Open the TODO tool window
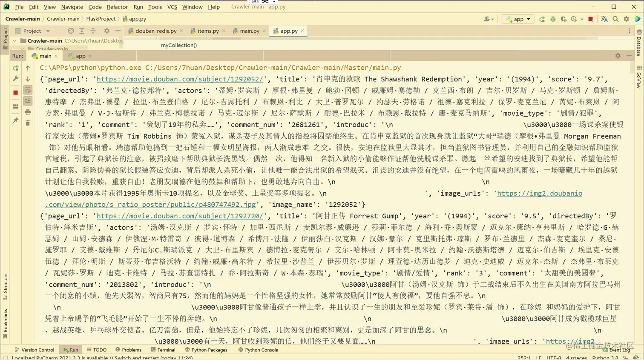The width and height of the screenshot is (644, 360). click(x=97, y=350)
